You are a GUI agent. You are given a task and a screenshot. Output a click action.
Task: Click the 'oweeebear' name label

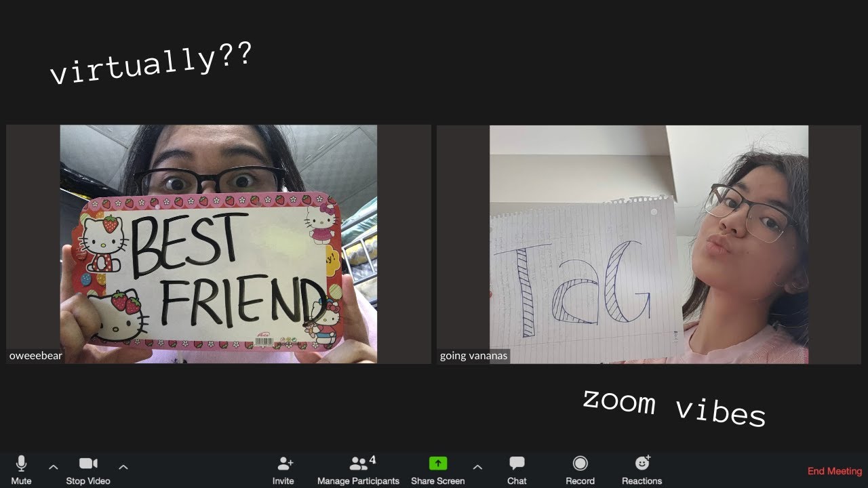35,356
